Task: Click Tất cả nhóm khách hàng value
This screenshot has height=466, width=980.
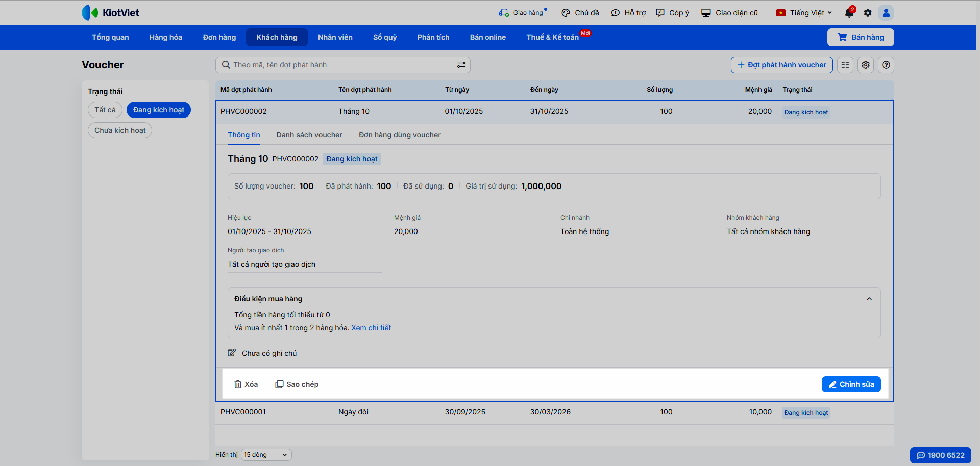Action: pos(768,231)
